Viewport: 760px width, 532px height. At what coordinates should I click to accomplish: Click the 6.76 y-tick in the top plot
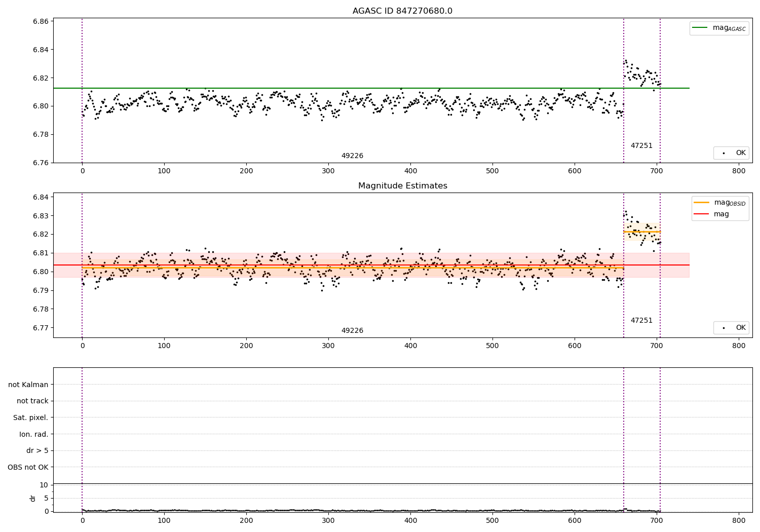(x=41, y=163)
